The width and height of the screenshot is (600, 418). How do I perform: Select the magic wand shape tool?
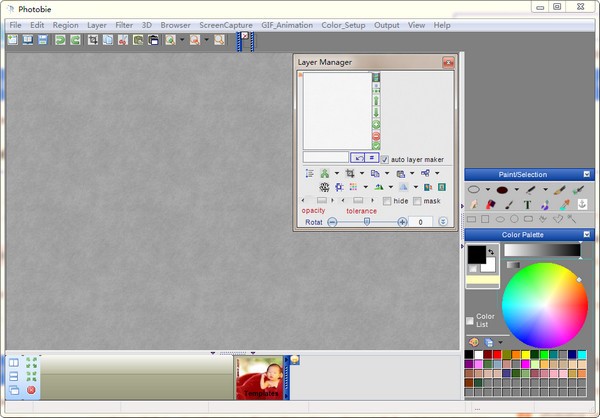point(572,219)
